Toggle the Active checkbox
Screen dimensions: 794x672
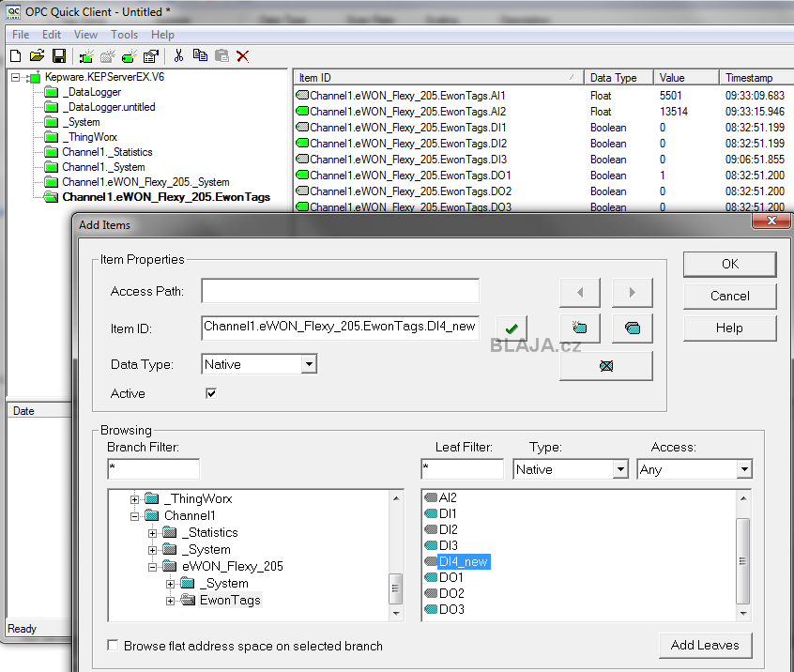(211, 393)
